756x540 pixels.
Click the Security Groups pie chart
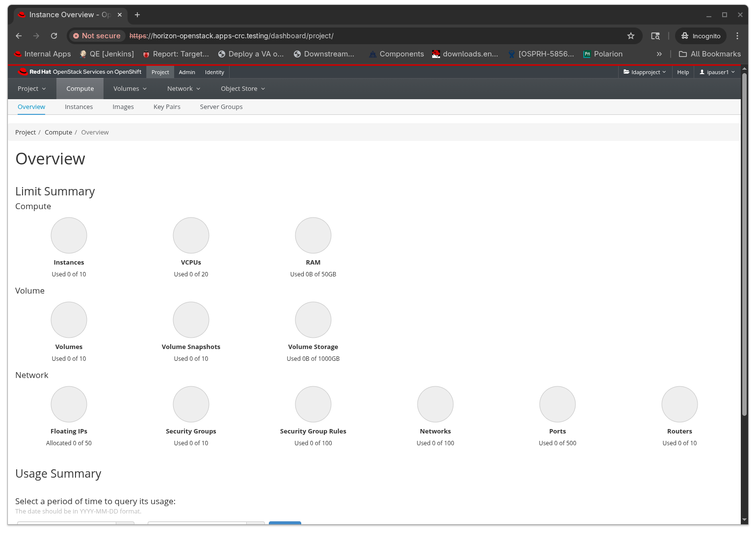pos(191,405)
